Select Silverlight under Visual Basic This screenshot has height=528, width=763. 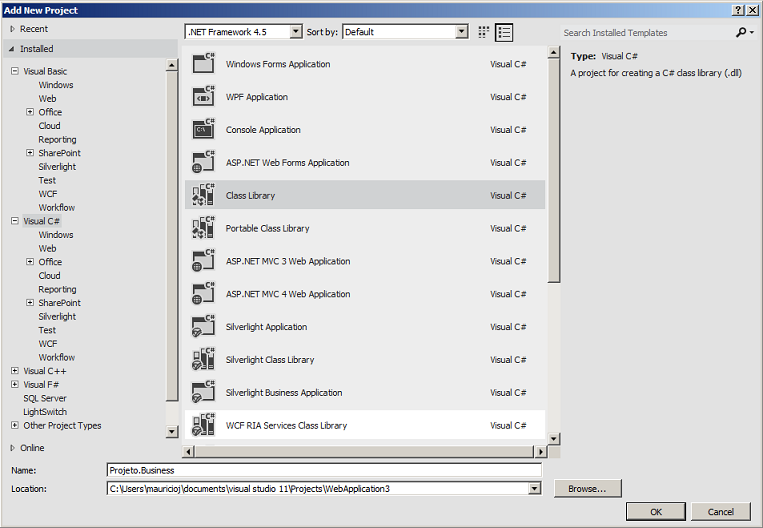[57, 166]
